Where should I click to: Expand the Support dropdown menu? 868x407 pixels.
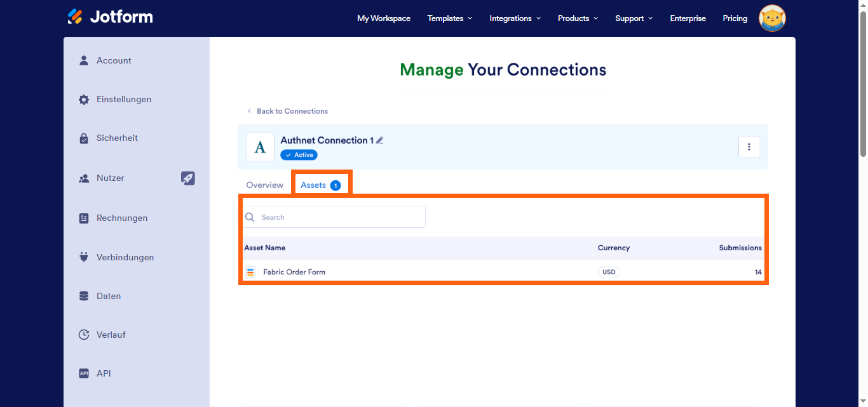634,18
